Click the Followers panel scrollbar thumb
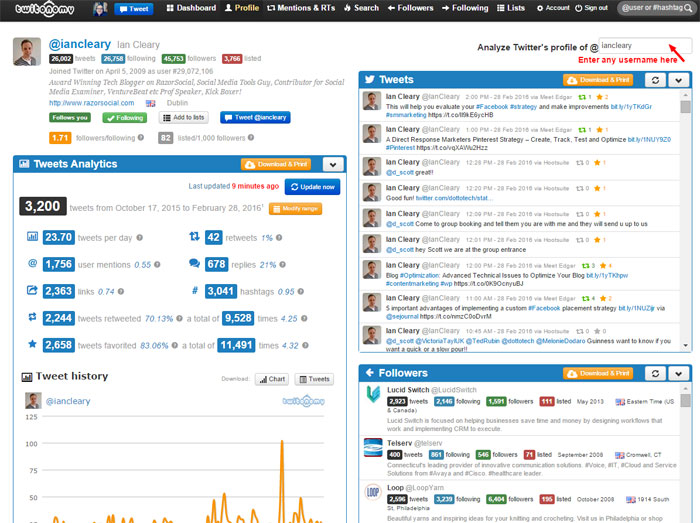Image resolution: width=700 pixels, height=523 pixels. tap(685, 400)
